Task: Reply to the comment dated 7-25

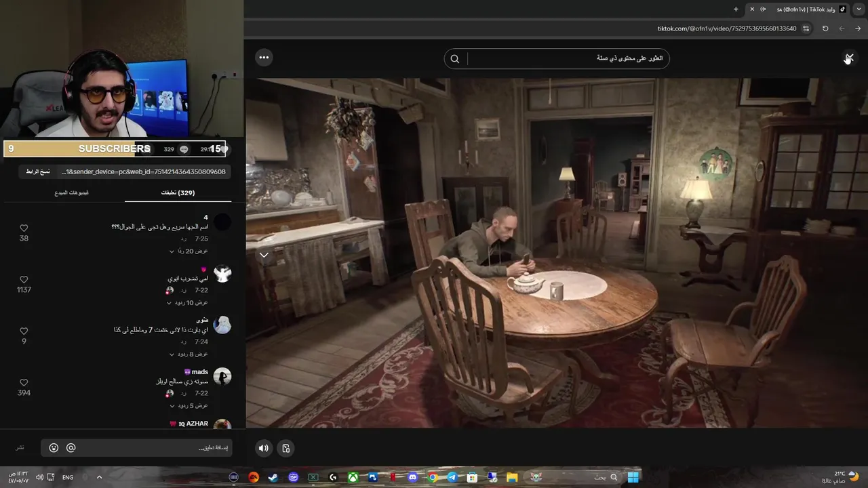Action: pyautogui.click(x=183, y=239)
